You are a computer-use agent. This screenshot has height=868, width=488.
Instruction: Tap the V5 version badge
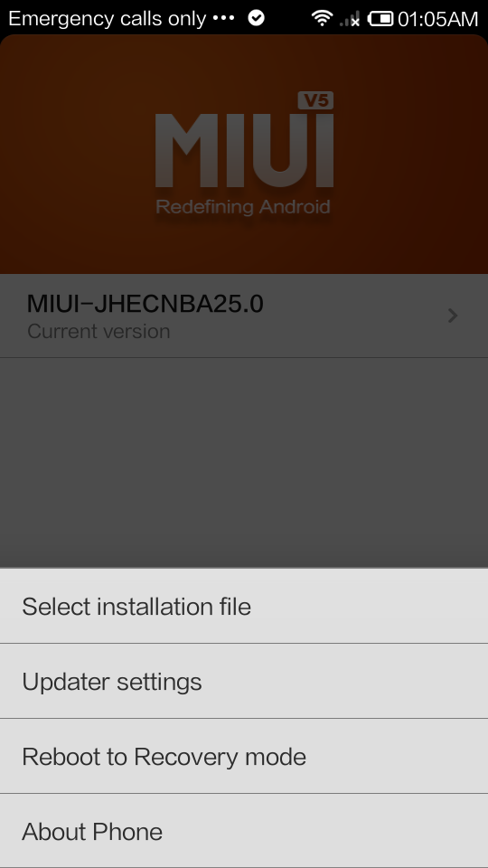coord(316,100)
